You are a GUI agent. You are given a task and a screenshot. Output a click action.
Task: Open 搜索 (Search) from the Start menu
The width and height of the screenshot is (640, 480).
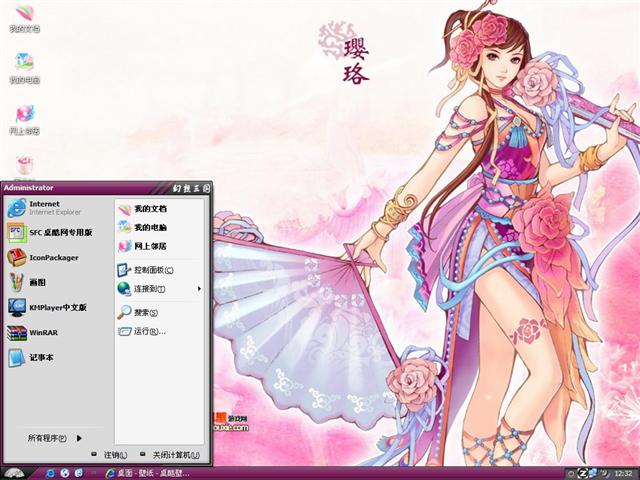(145, 312)
